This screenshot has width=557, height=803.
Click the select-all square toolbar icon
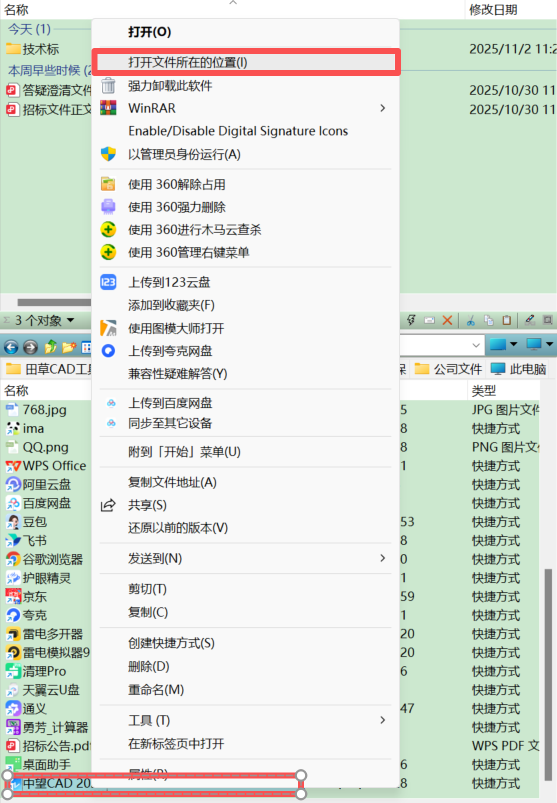[x=548, y=320]
